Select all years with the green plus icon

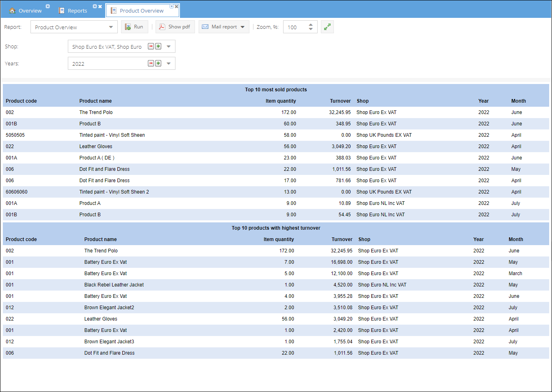pos(158,63)
